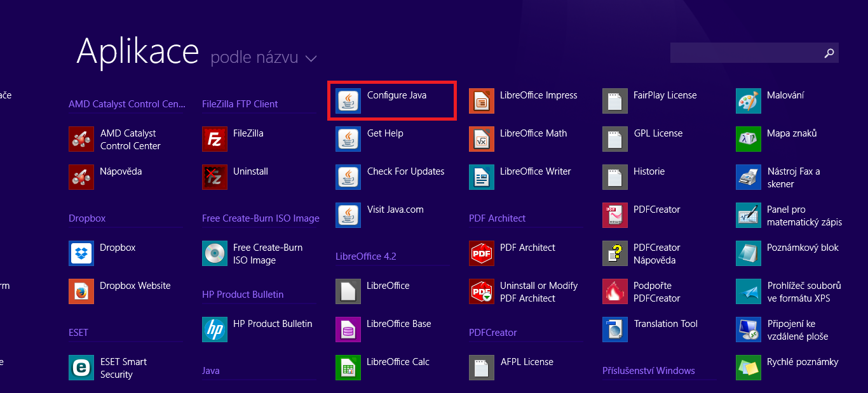Launch the ESET Smart Security icon
This screenshot has height=393, width=868.
pyautogui.click(x=81, y=368)
